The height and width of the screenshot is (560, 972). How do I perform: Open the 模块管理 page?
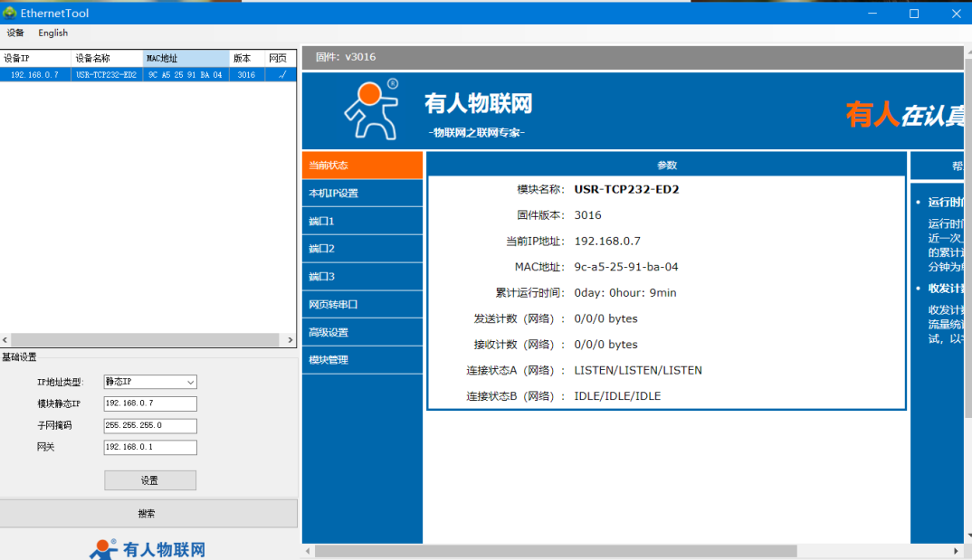(x=362, y=360)
